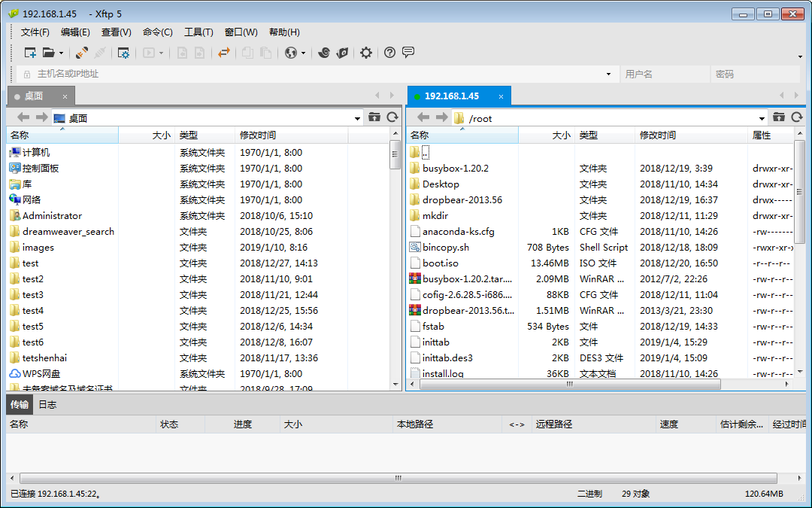The image size is (812, 508).
Task: Sort remote files by 属性 column
Action: (771, 135)
